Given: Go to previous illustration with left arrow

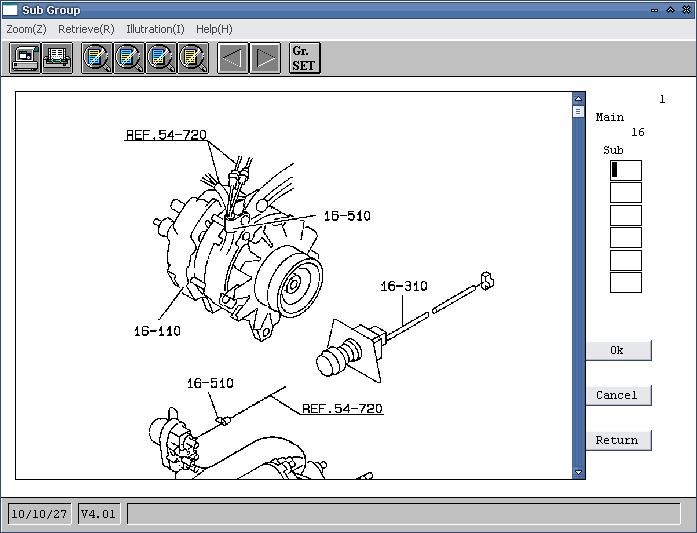Looking at the screenshot, I should (233, 58).
